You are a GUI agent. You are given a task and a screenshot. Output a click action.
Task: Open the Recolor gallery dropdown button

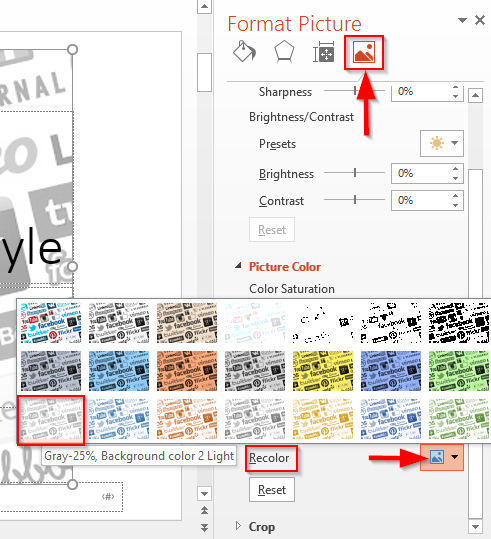[442, 457]
